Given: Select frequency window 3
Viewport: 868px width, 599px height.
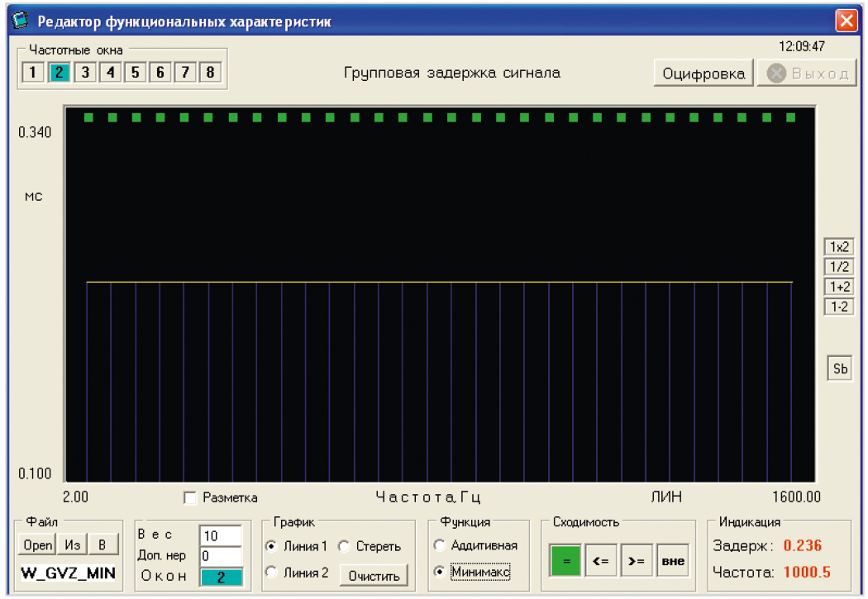Looking at the screenshot, I should tap(84, 72).
